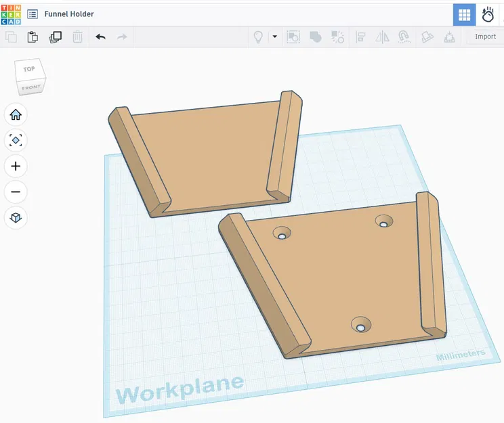Click the Import button
This screenshot has height=423, width=504.
tap(485, 37)
